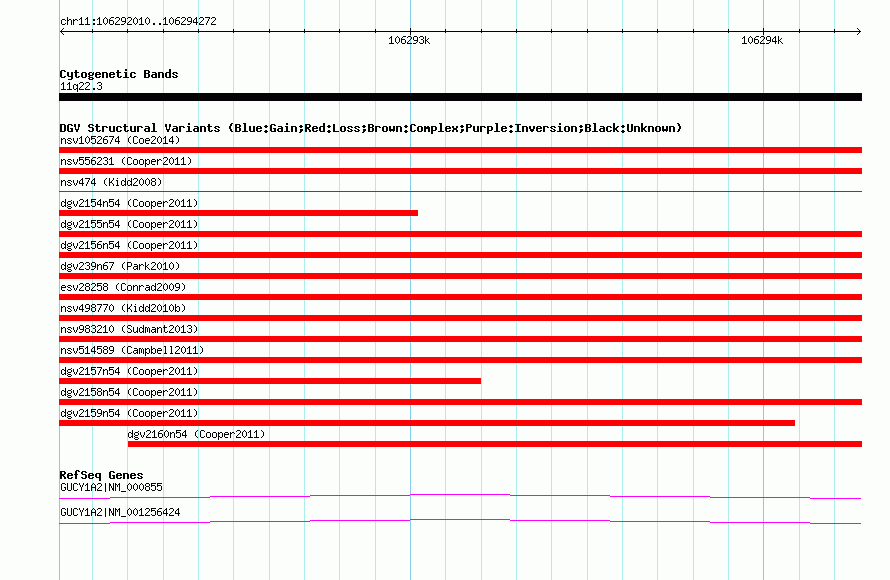
Task: Click the red bar under dgv2158n54
Action: coord(460,402)
